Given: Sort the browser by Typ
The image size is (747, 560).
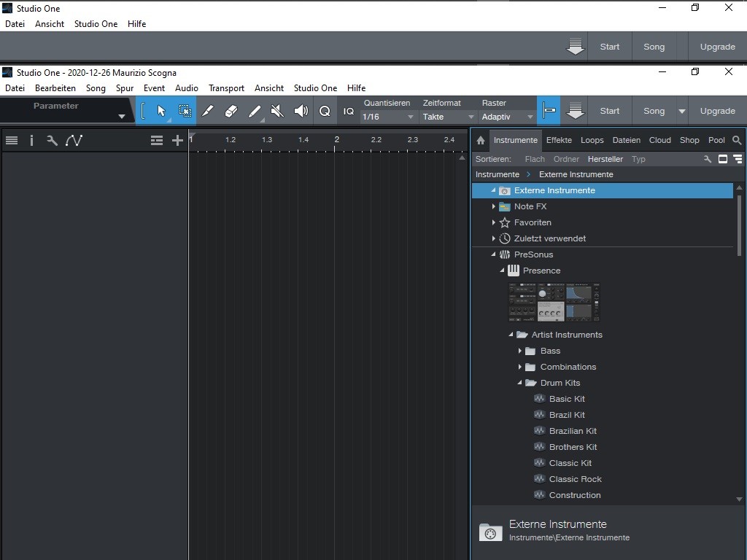Looking at the screenshot, I should pos(638,159).
